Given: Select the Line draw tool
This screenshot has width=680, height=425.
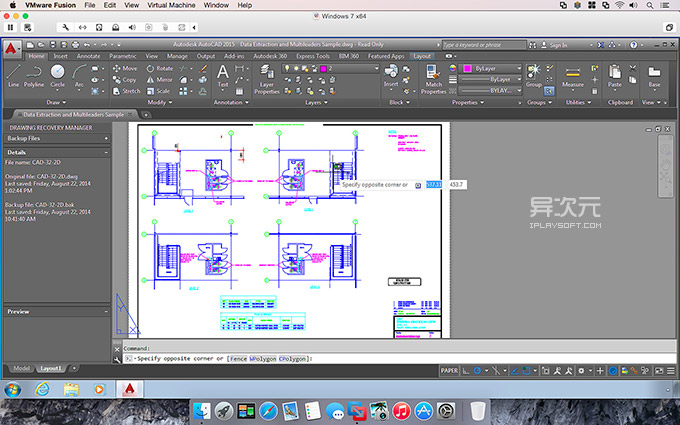Looking at the screenshot, I should pos(13,75).
